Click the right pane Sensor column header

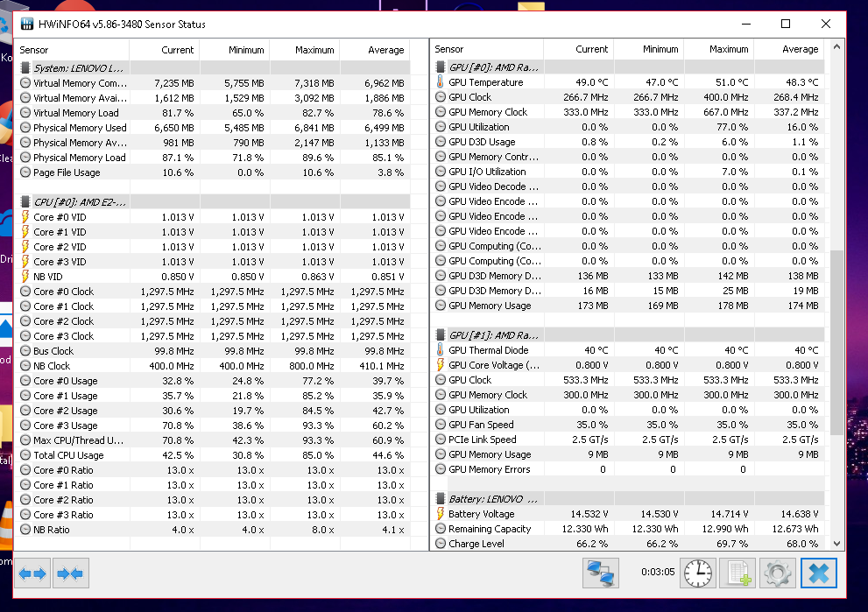pyautogui.click(x=487, y=49)
